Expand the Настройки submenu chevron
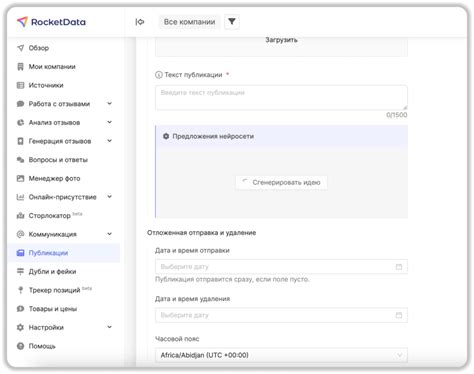Screen dimensions: 474x374 (x=110, y=327)
